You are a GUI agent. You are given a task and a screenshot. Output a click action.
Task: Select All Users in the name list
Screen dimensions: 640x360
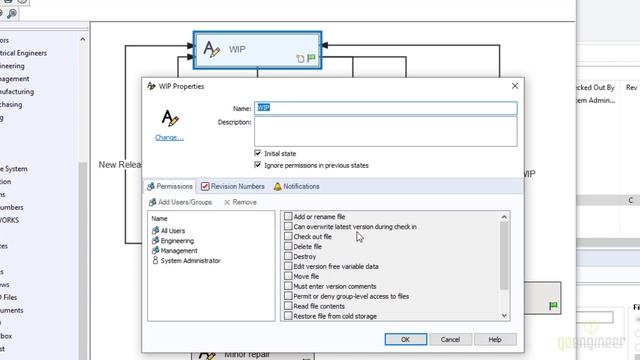click(x=172, y=231)
